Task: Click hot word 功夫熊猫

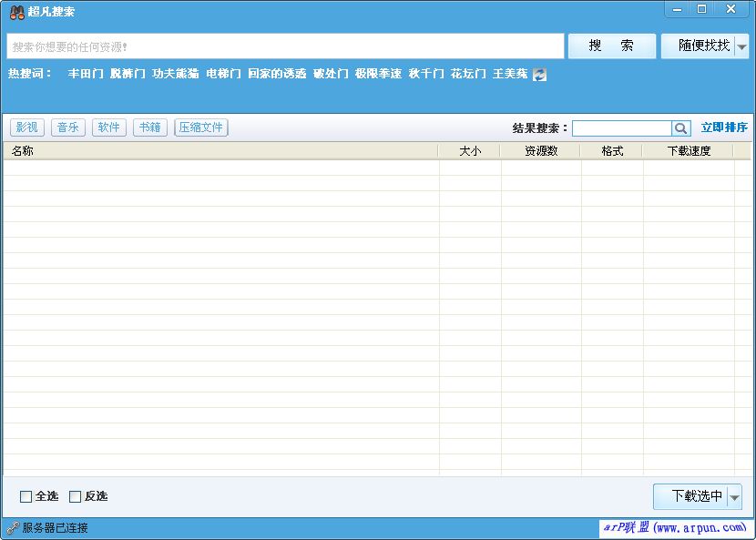Action: (x=176, y=74)
